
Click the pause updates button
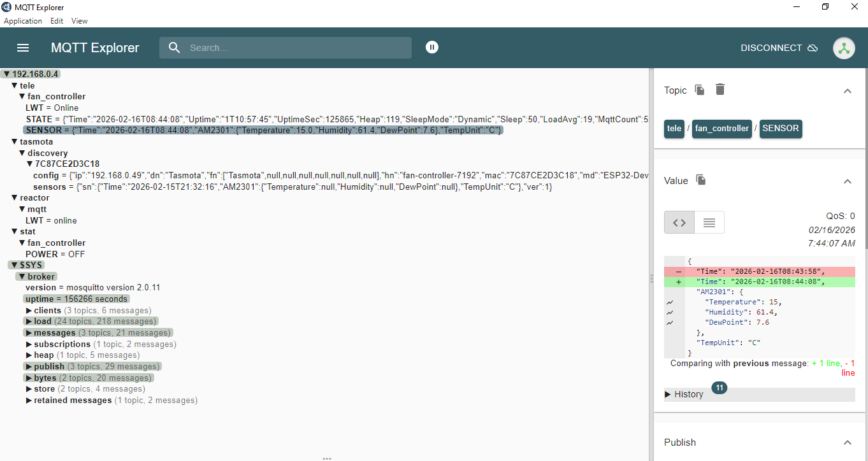tap(432, 47)
